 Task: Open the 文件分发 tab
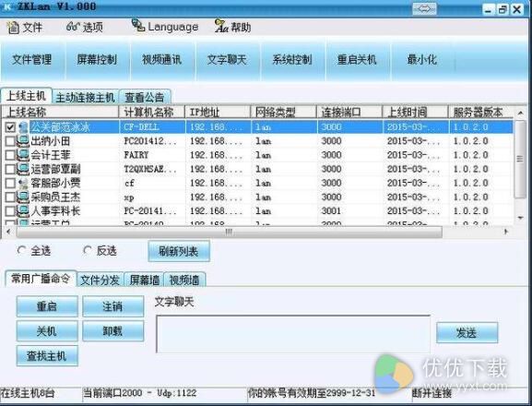click(x=100, y=281)
